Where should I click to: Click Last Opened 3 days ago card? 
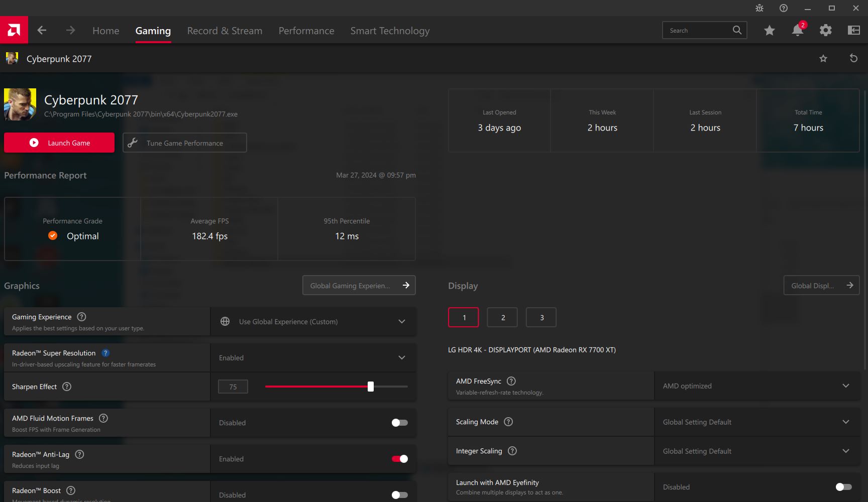pyautogui.click(x=499, y=120)
